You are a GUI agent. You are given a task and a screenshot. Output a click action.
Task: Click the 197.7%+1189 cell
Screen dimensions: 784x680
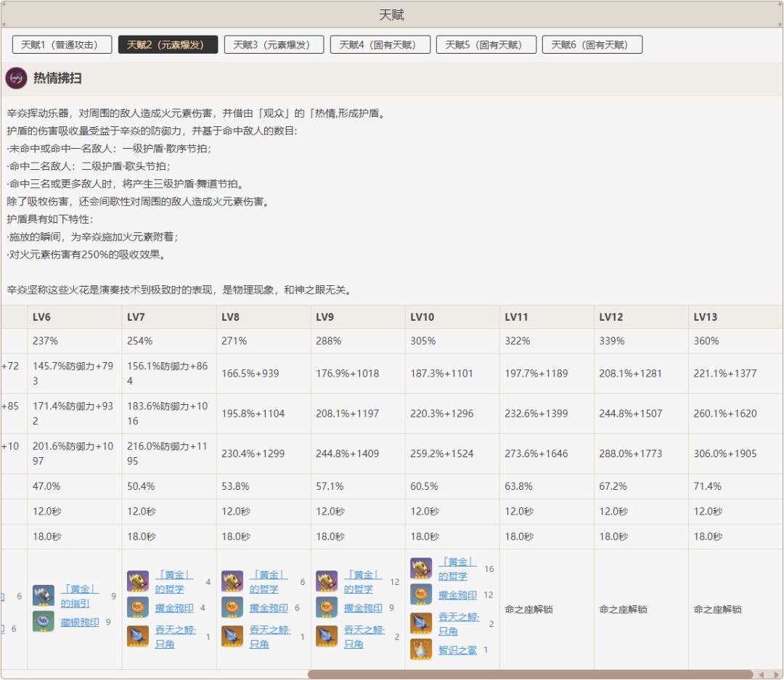coord(547,374)
